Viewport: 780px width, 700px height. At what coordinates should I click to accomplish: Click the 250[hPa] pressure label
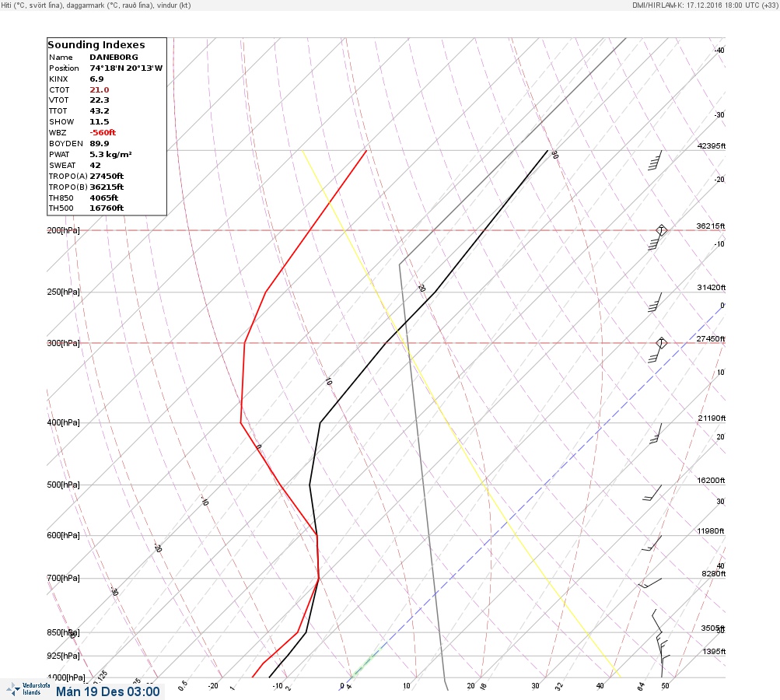[63, 292]
